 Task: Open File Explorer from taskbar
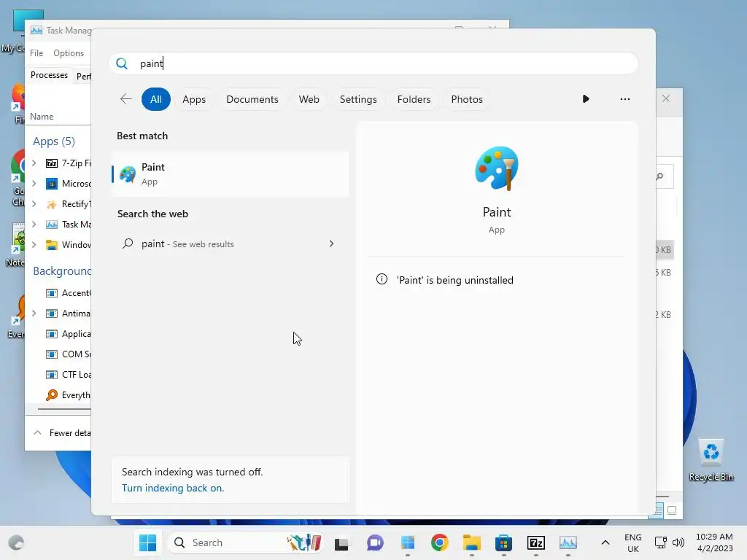pos(472,542)
